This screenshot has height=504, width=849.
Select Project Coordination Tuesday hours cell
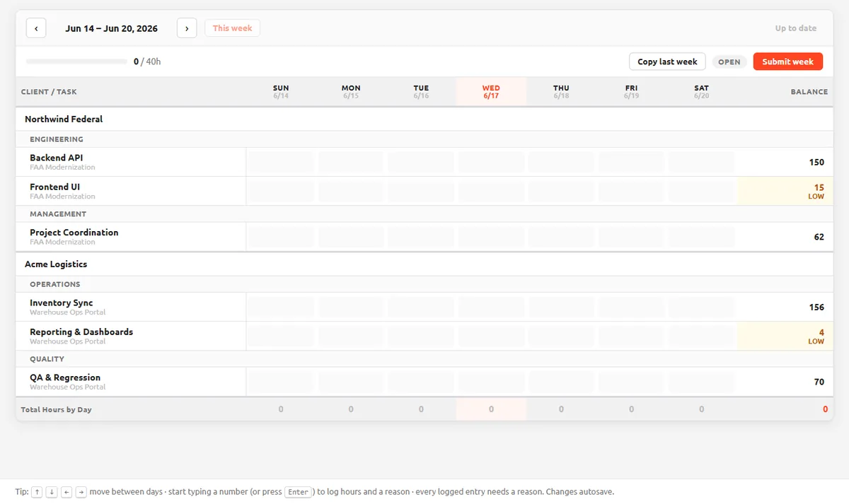[421, 237]
